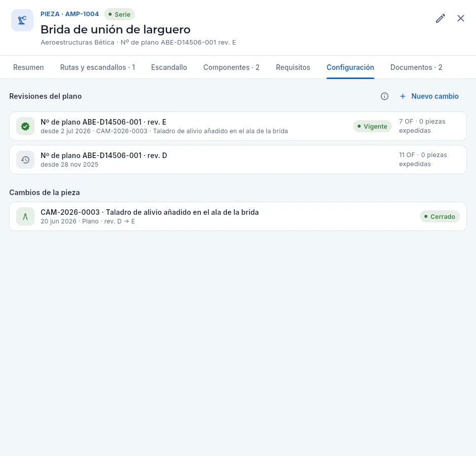
Task: Open revision 'Nº de plano ABE-D14506-001 · rev. E'
Action: click(238, 126)
